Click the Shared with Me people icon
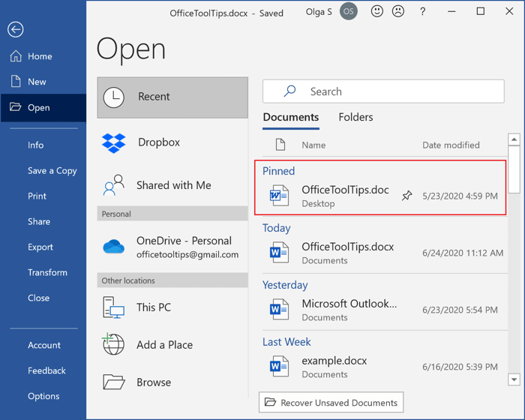 [114, 185]
